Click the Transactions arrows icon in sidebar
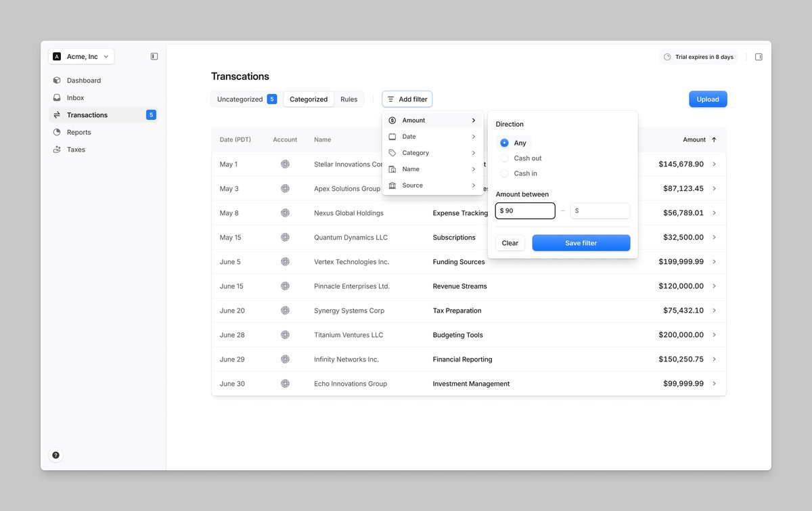 (x=57, y=115)
